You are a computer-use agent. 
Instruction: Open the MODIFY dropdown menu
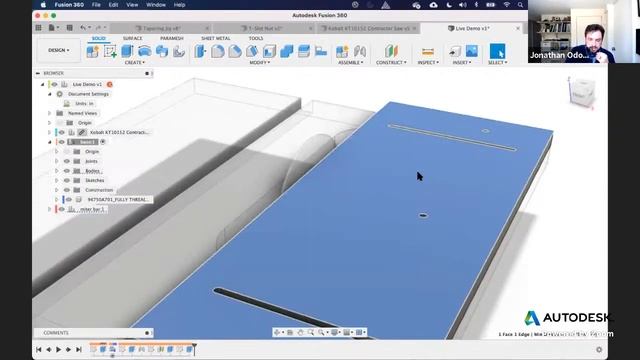(260, 62)
